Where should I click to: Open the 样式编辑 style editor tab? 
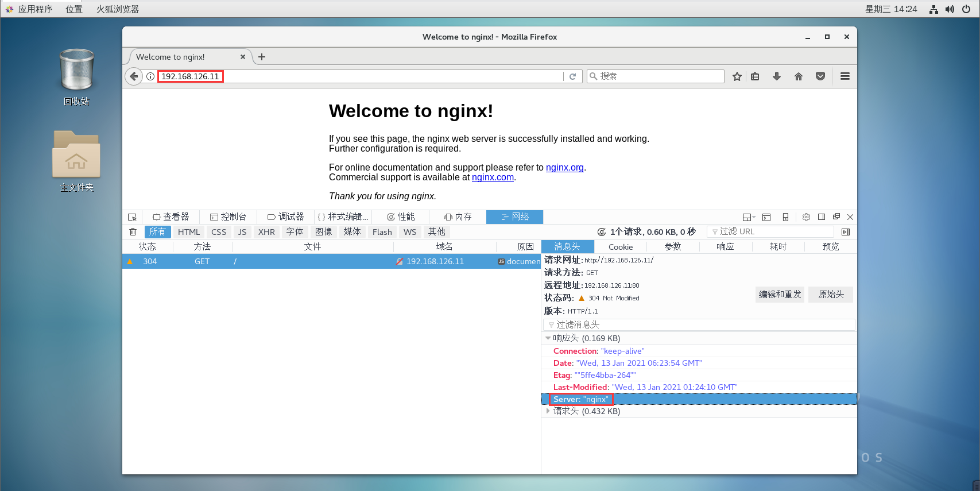[343, 217]
